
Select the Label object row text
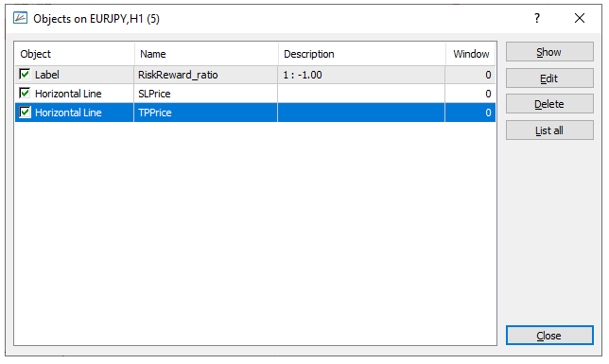47,75
